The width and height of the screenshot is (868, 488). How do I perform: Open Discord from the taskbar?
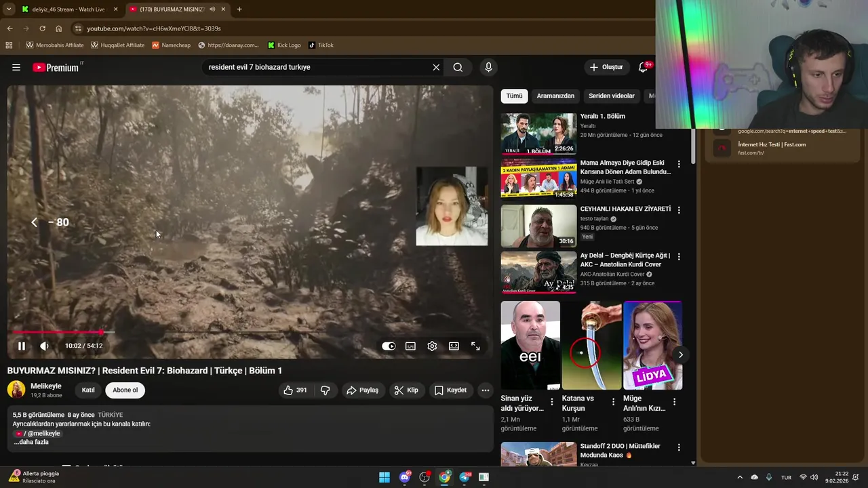point(405,477)
